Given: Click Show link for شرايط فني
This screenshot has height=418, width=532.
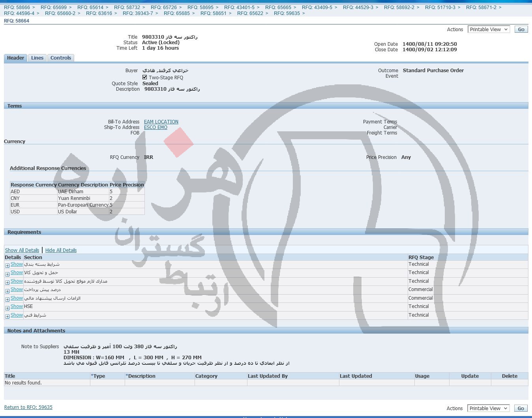Looking at the screenshot, I should pos(17,315).
